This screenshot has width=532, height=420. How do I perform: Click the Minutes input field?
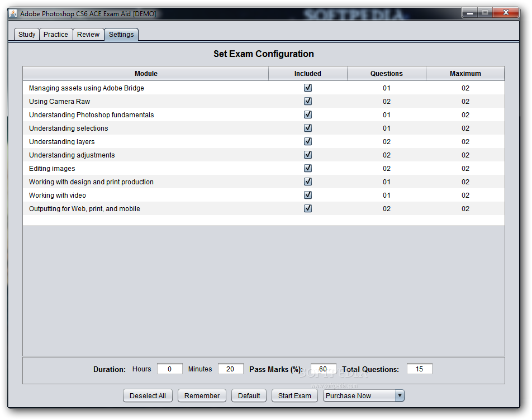(x=230, y=369)
